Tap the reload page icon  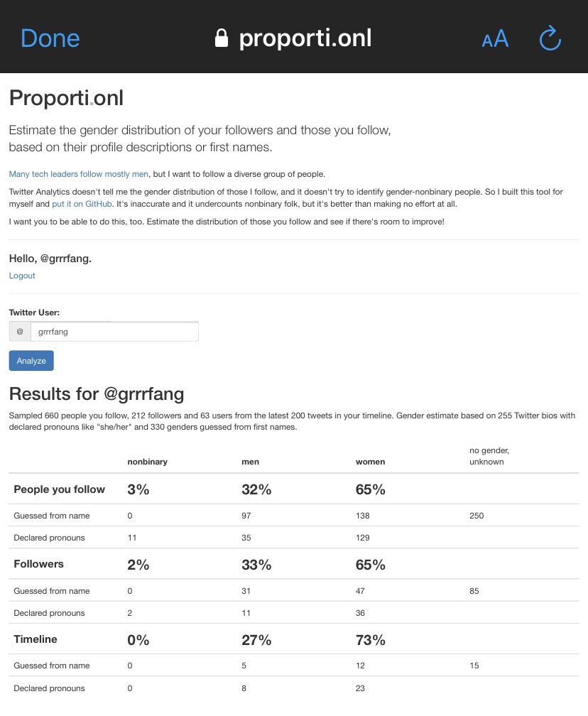tap(550, 38)
